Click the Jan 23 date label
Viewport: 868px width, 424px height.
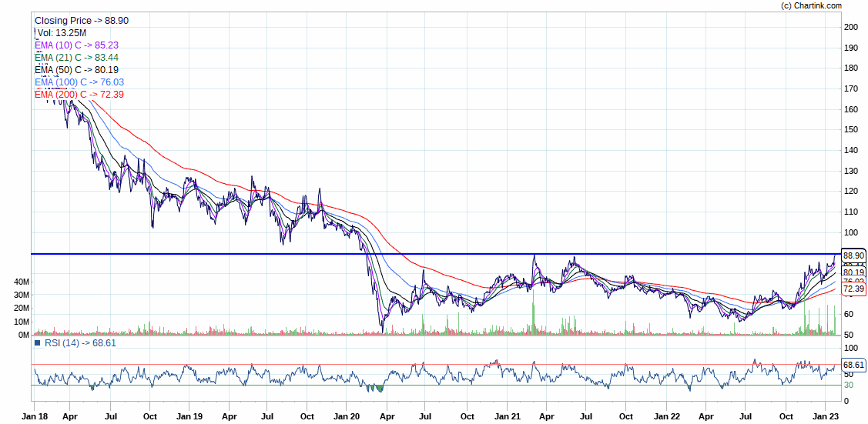click(826, 416)
